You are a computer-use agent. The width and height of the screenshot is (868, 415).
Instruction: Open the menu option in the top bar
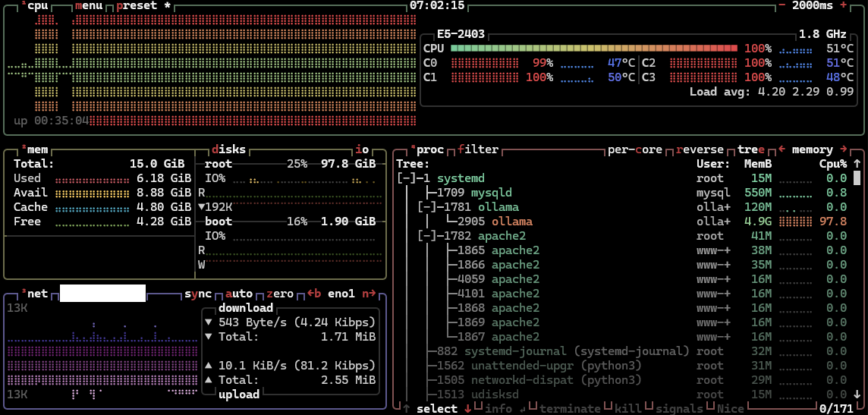tap(89, 5)
